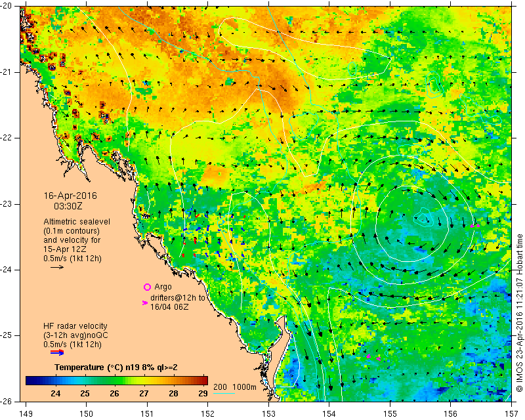Screen dimensions: 525x420
Task: Click the yellow 27°C section of the color bar
Action: tap(144, 381)
